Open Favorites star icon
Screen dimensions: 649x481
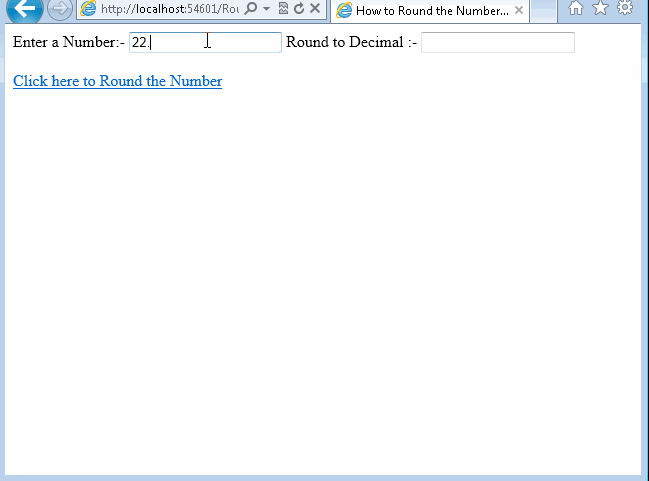(601, 7)
